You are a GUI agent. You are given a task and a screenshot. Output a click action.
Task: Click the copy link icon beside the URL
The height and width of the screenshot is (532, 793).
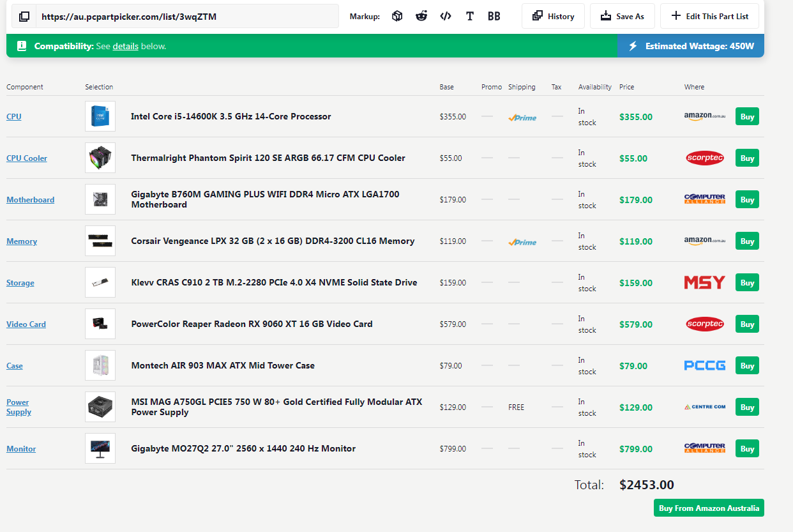click(x=24, y=17)
